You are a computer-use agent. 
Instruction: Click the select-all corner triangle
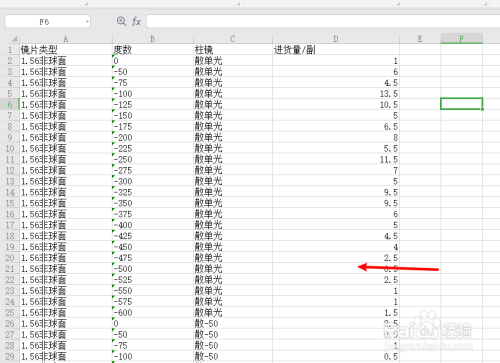pos(14,39)
